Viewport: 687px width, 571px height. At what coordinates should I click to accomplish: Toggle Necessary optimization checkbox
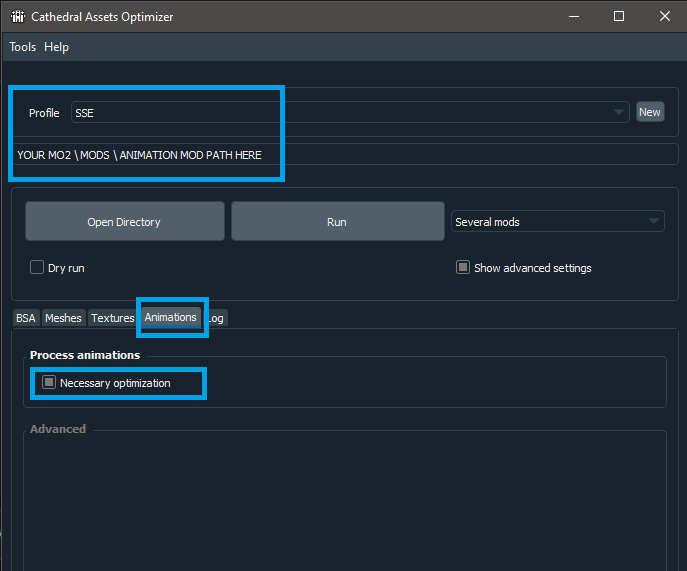(49, 382)
